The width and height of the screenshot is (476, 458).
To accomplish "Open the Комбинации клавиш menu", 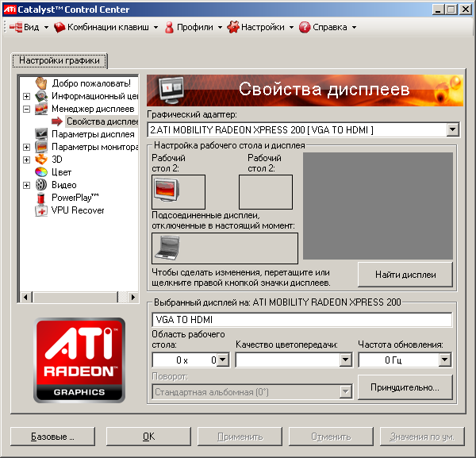I will click(x=108, y=27).
